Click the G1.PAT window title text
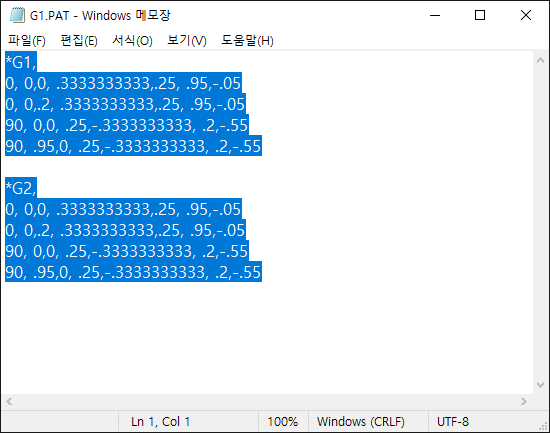 pyautogui.click(x=100, y=15)
